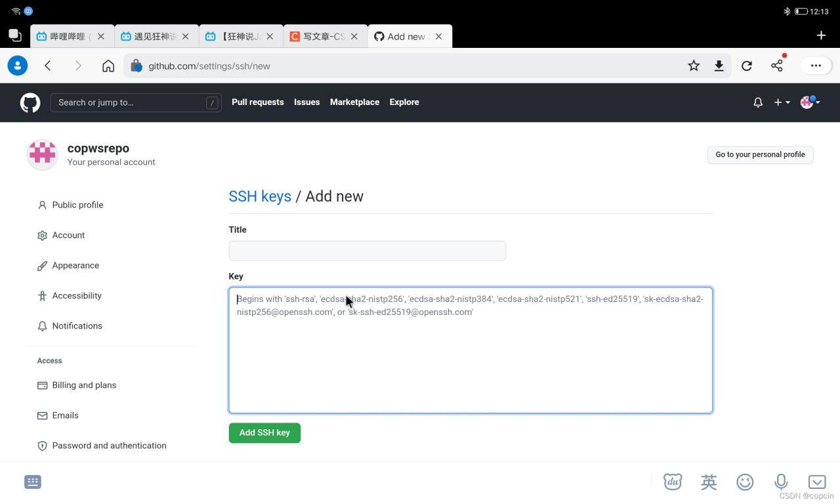Open Public profile settings
Image resolution: width=840 pixels, height=504 pixels.
(x=77, y=205)
